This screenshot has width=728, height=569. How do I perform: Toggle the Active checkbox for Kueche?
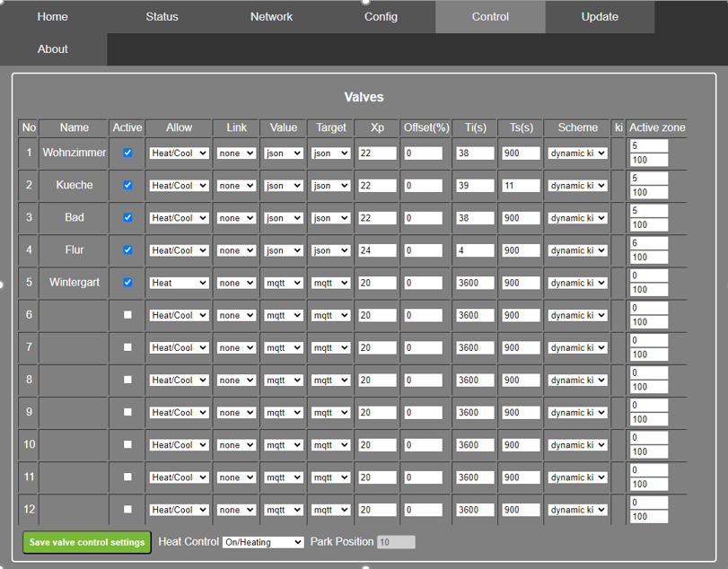pyautogui.click(x=127, y=185)
